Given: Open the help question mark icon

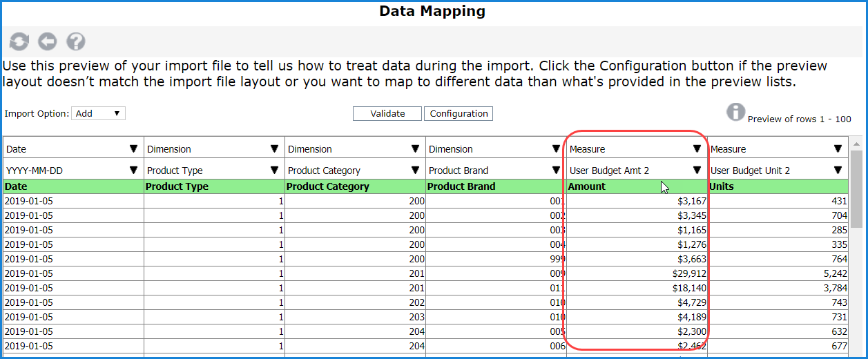Looking at the screenshot, I should click(x=75, y=42).
